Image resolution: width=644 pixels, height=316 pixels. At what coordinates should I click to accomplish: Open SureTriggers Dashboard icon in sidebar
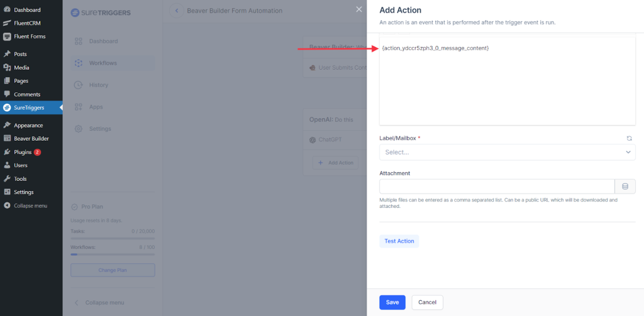79,41
